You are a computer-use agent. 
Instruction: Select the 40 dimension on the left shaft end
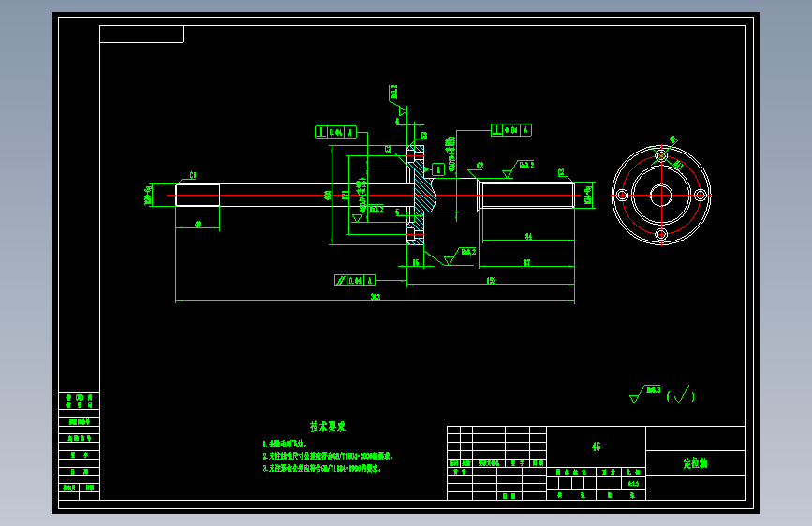pos(198,225)
